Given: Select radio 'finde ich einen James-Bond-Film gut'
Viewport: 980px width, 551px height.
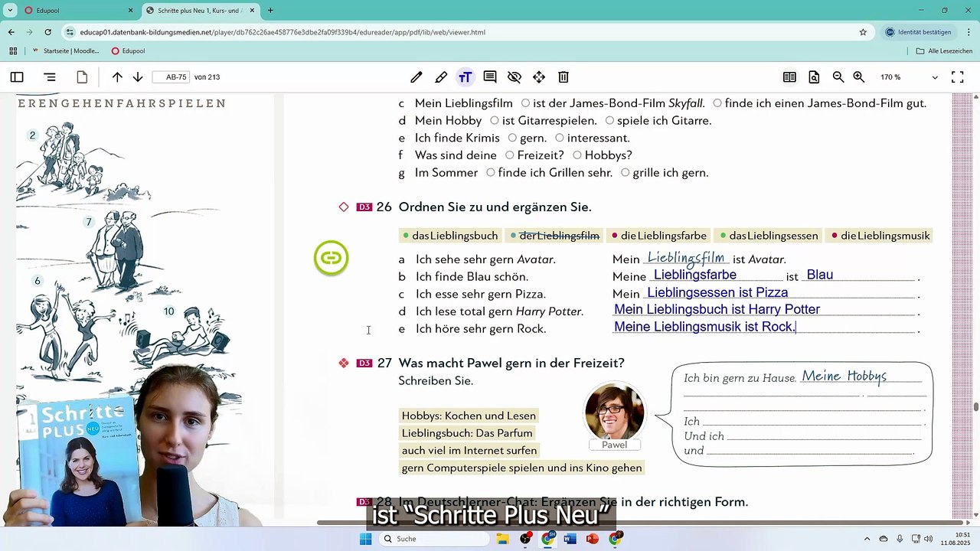Looking at the screenshot, I should pos(717,103).
